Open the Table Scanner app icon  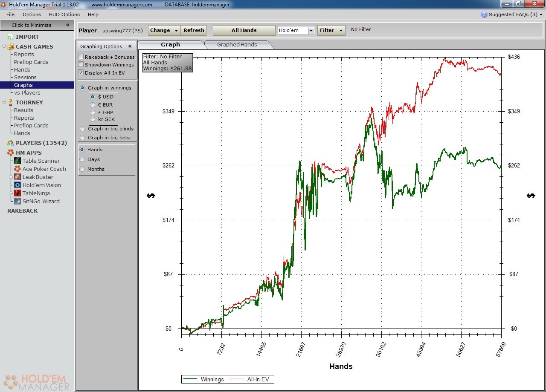tap(17, 161)
